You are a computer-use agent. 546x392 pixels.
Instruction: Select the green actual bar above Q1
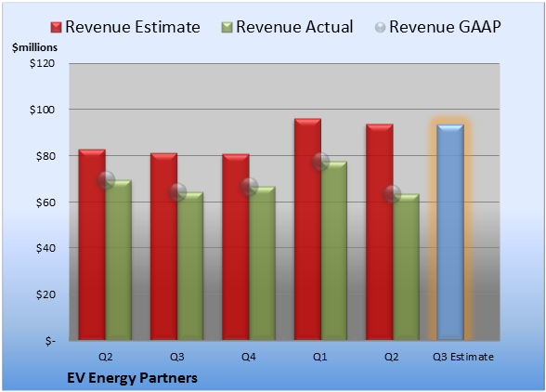point(334,251)
